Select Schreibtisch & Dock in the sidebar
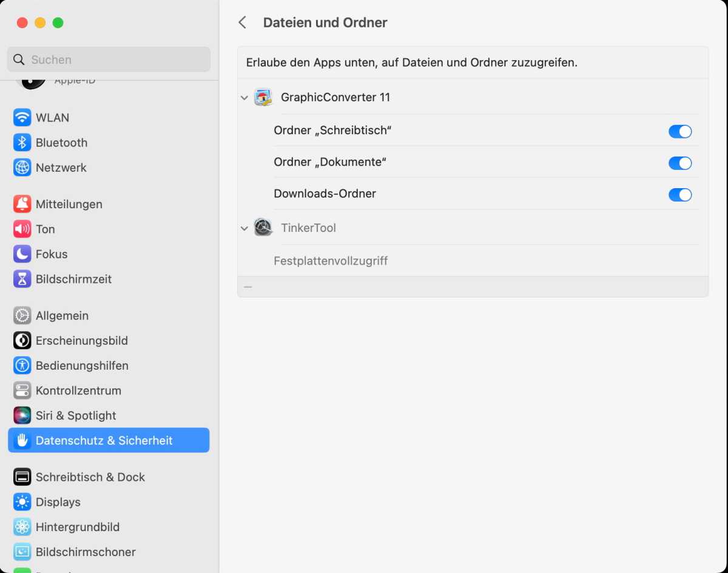 [x=109, y=477]
